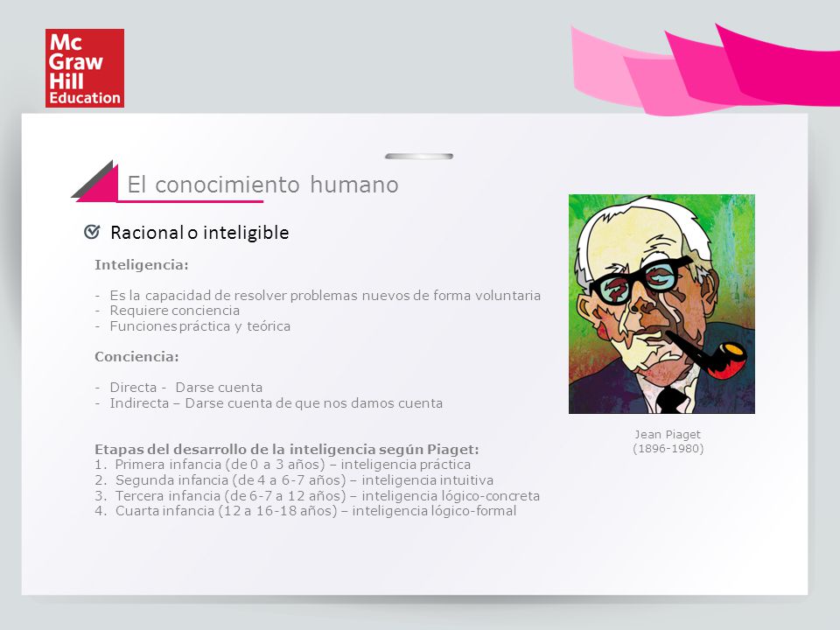This screenshot has height=630, width=840.
Task: Select item 2 Segunda infancia
Action: pyautogui.click(x=294, y=480)
